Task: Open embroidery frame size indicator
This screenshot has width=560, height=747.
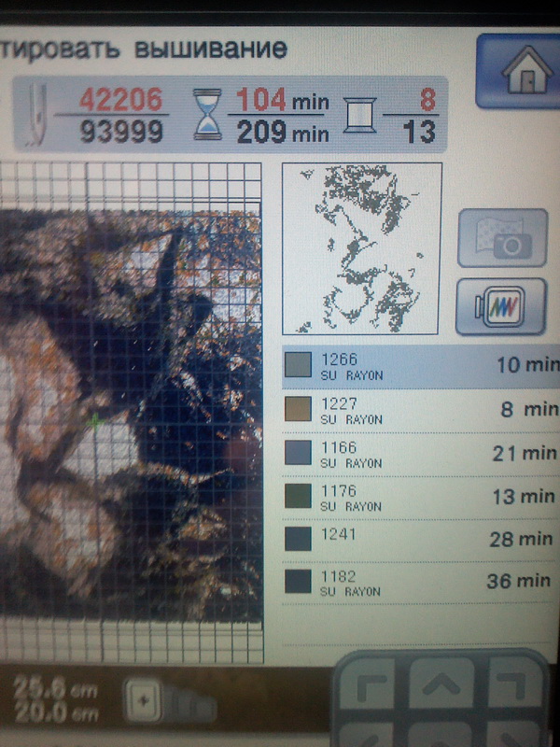Action: [x=170, y=701]
